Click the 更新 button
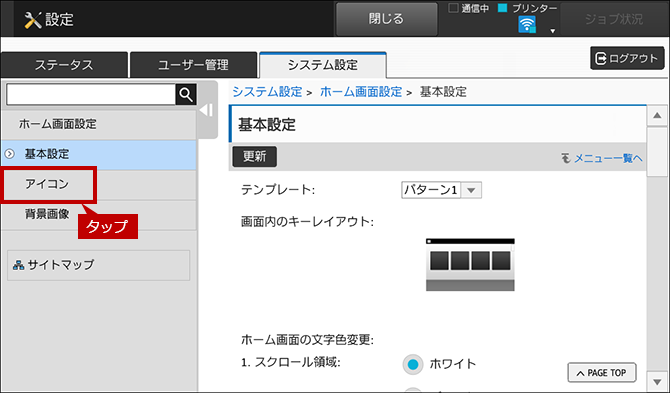The height and width of the screenshot is (393, 670). pos(255,156)
